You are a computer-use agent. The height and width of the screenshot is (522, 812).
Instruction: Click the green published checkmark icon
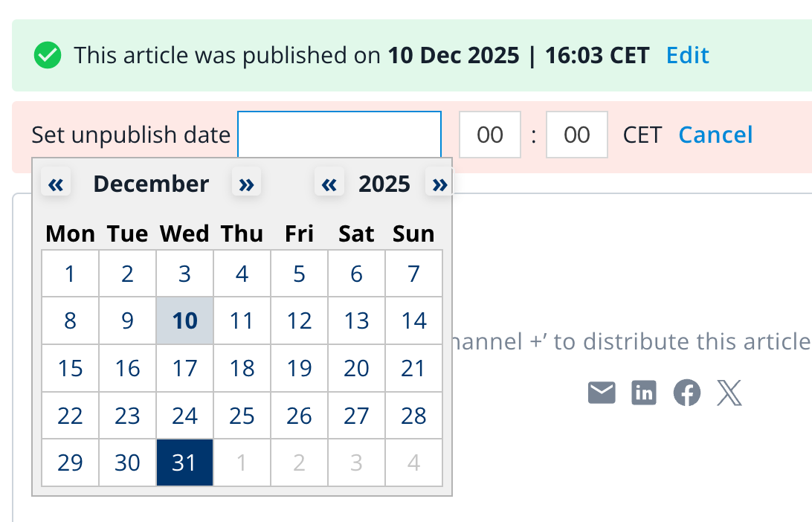coord(48,55)
